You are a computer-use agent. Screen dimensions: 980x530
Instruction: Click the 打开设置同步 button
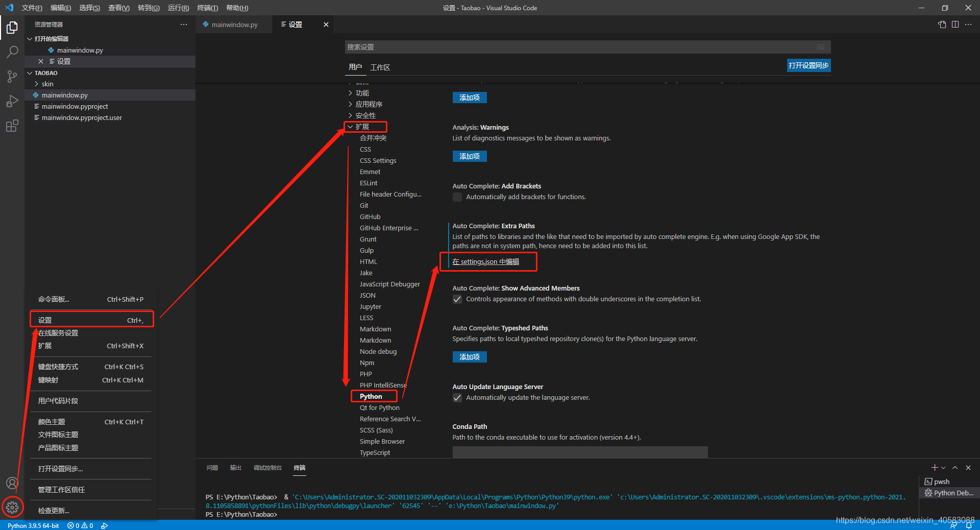tap(808, 66)
